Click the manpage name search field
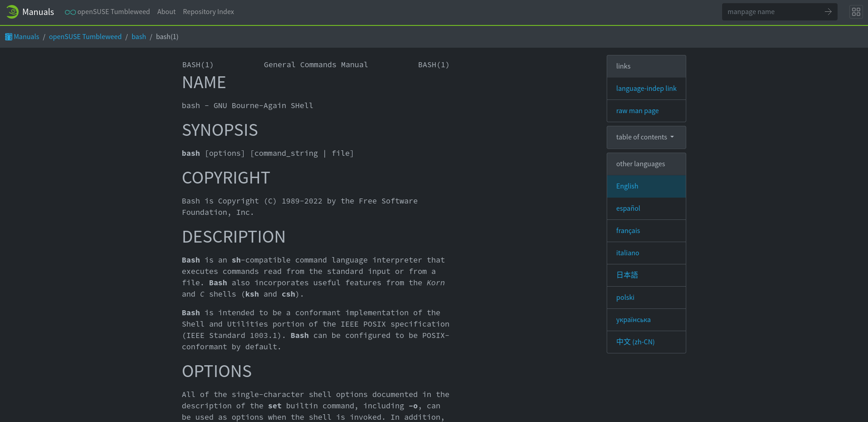This screenshot has width=868, height=422. click(x=773, y=11)
